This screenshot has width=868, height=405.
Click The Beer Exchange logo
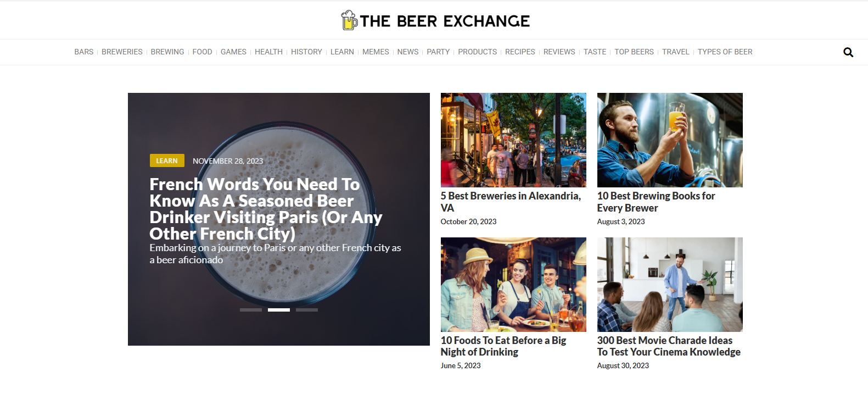click(435, 21)
